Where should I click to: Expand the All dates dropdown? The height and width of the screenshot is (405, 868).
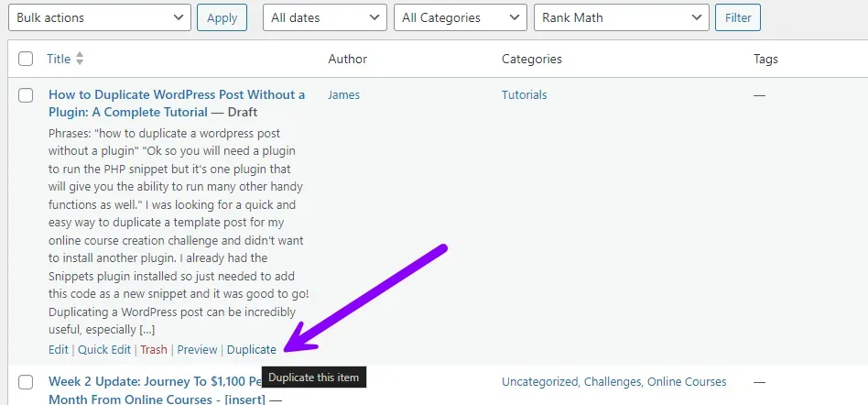point(325,17)
